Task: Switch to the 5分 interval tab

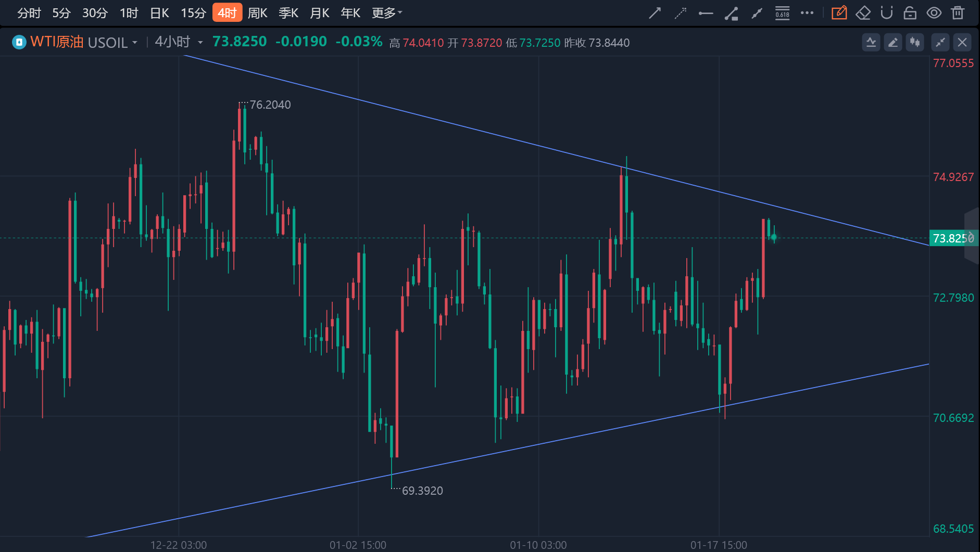Action: point(61,13)
